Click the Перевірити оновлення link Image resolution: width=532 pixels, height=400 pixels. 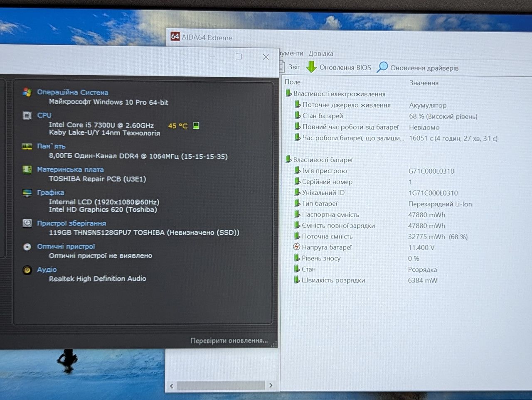[229, 341]
